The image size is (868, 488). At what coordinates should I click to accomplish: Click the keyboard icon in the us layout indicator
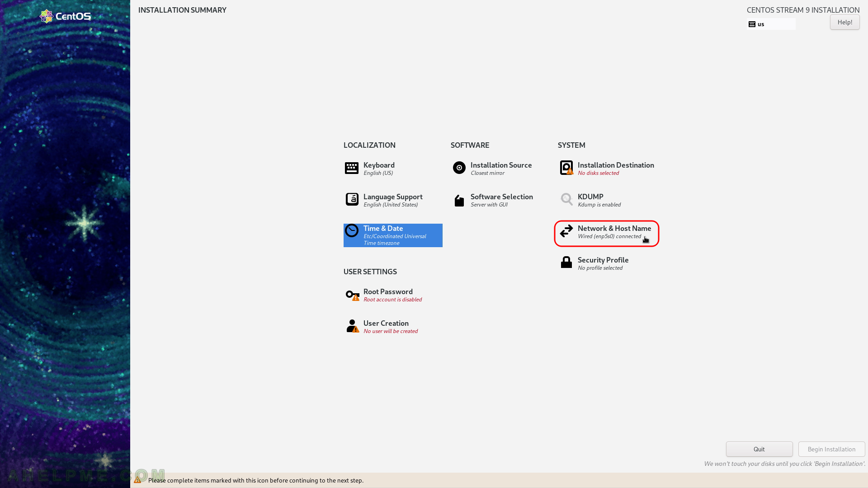(752, 24)
